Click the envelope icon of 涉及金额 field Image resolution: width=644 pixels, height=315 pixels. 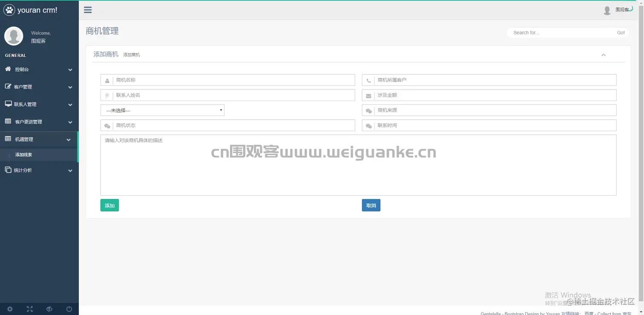(368, 95)
